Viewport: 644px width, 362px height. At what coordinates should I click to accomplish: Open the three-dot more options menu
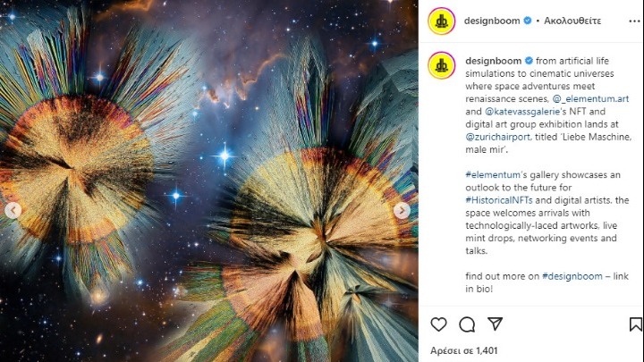tap(634, 21)
